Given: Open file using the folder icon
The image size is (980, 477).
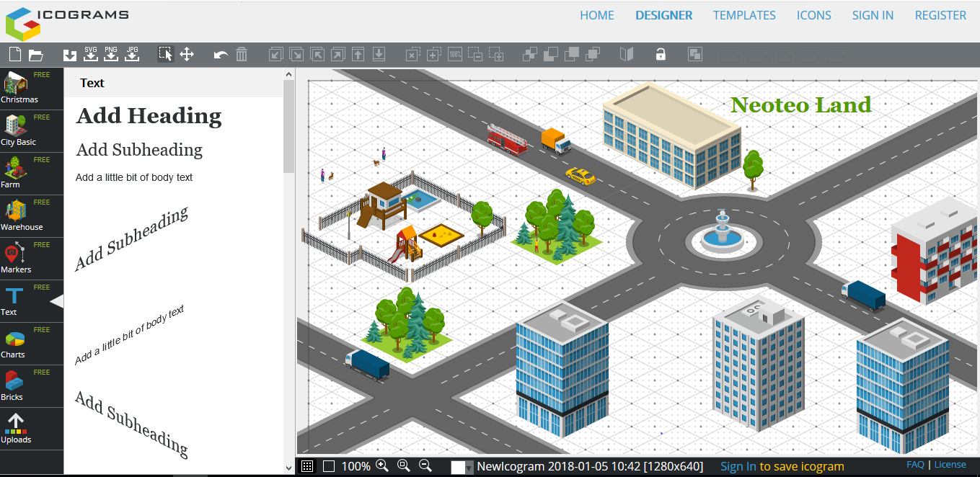Looking at the screenshot, I should (35, 54).
